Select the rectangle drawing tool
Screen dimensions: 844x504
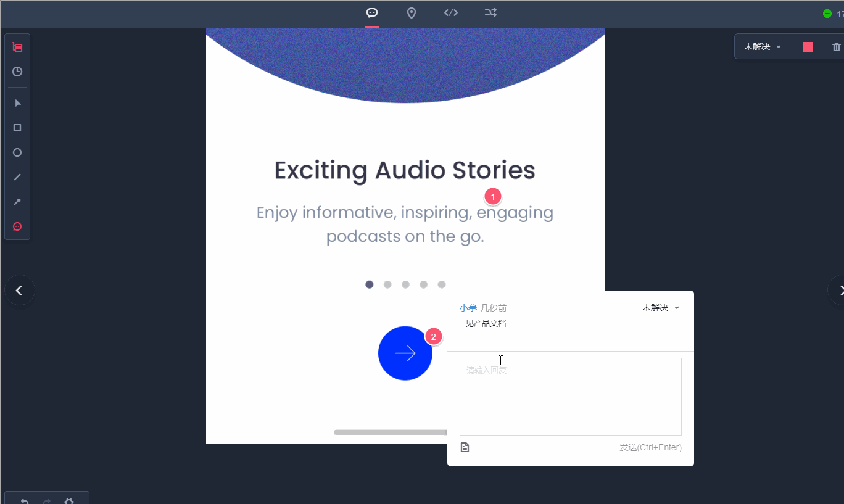(17, 128)
